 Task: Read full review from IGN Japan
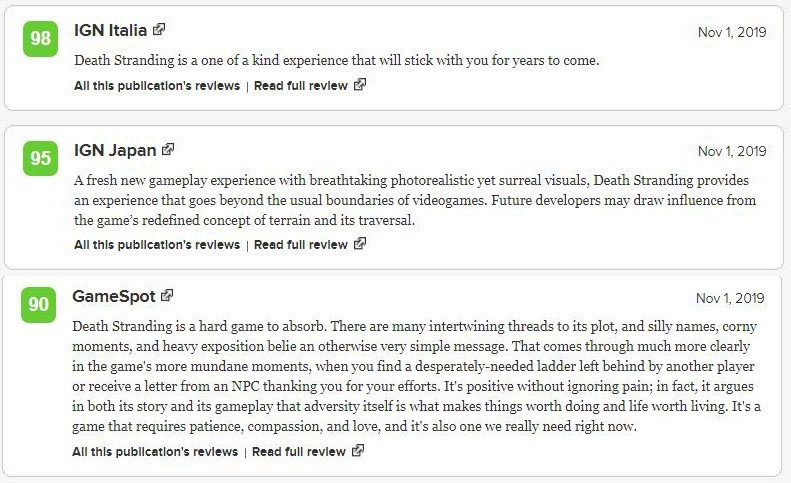point(301,245)
